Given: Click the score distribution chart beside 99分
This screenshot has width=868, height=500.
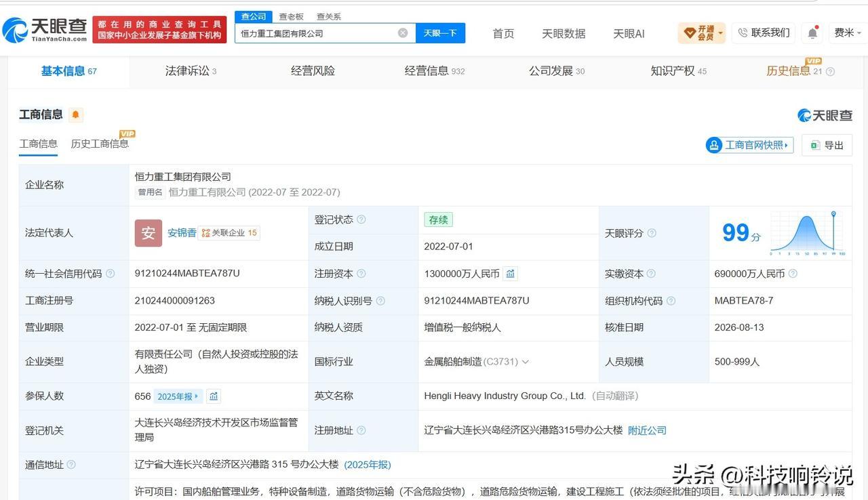Looking at the screenshot, I should (x=808, y=233).
